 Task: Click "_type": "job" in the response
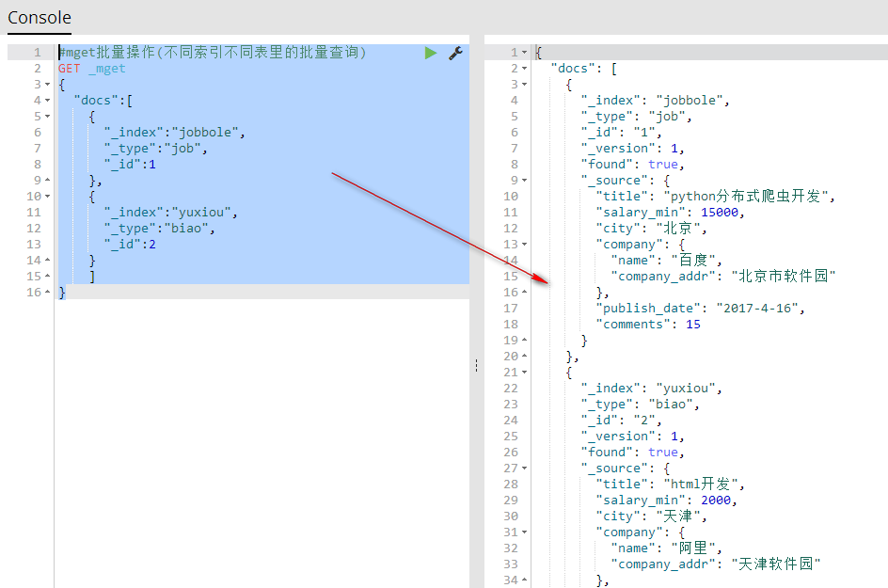(637, 116)
